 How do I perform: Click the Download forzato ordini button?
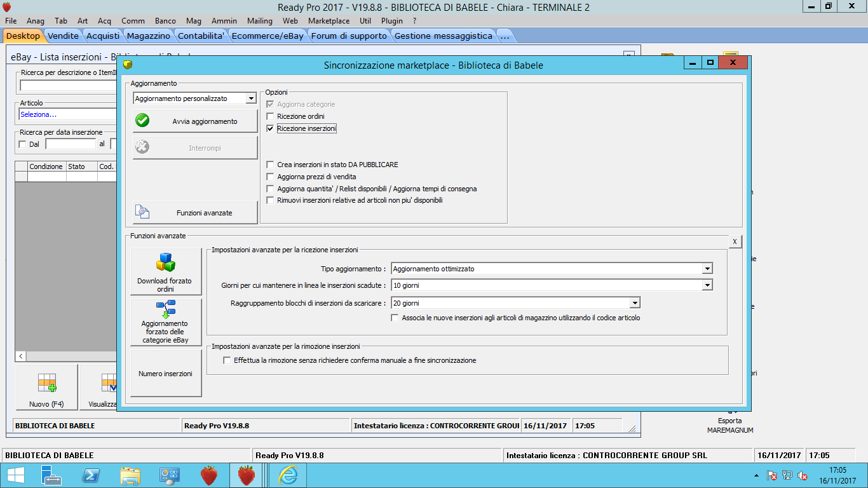pyautogui.click(x=166, y=272)
